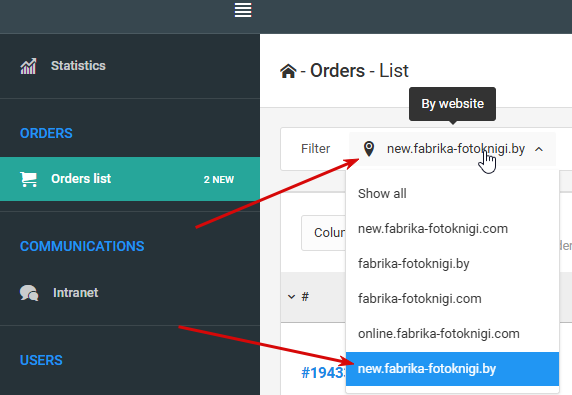Collapse the website filter dropdown arrow
The height and width of the screenshot is (395, 572).
click(x=539, y=149)
